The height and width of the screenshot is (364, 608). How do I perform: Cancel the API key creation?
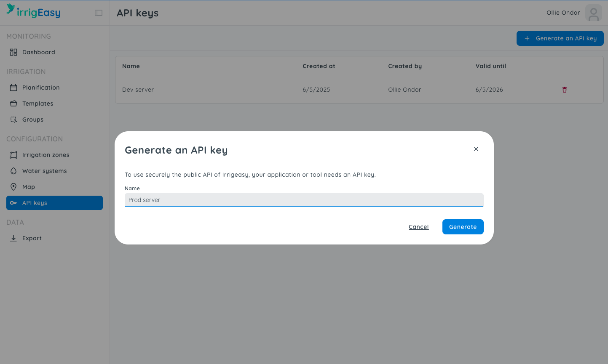click(418, 226)
